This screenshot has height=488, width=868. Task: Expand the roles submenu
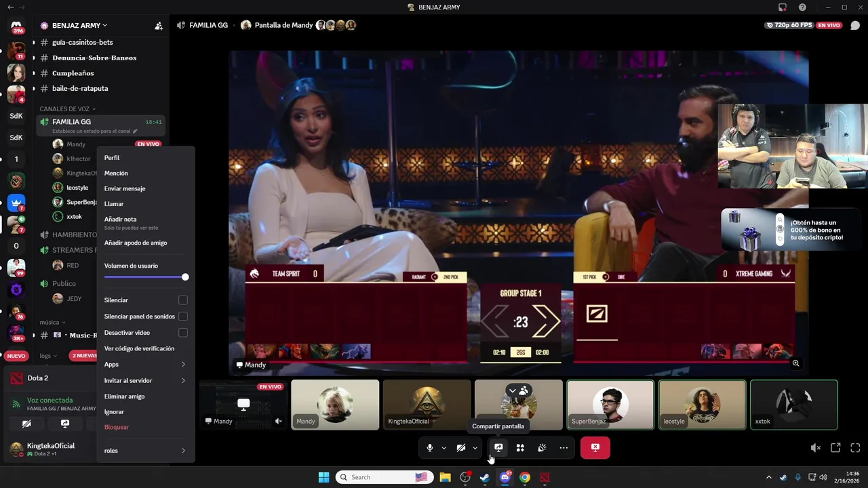pyautogui.click(x=146, y=450)
